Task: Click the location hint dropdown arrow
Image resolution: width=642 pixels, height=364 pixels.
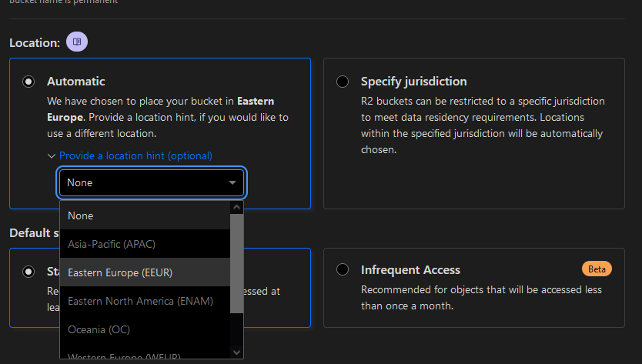Action: (232, 183)
